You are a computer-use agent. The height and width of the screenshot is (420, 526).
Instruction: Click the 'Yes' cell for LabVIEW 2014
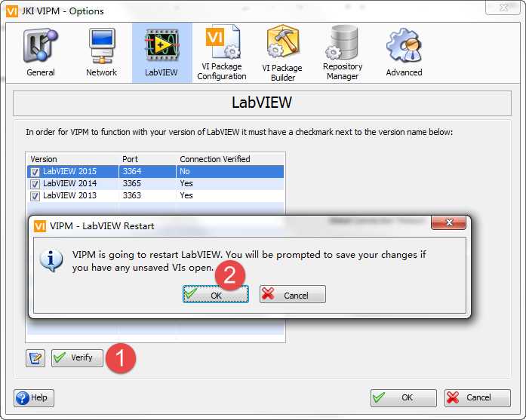(186, 183)
